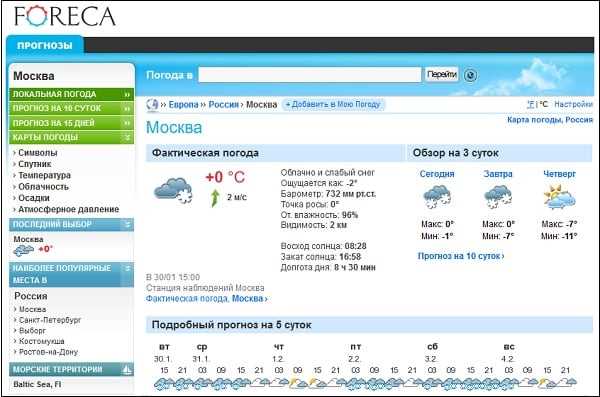Image resolution: width=600 pixels, height=397 pixels.
Task: Click the round icon beside Перейти
Action: click(x=470, y=75)
